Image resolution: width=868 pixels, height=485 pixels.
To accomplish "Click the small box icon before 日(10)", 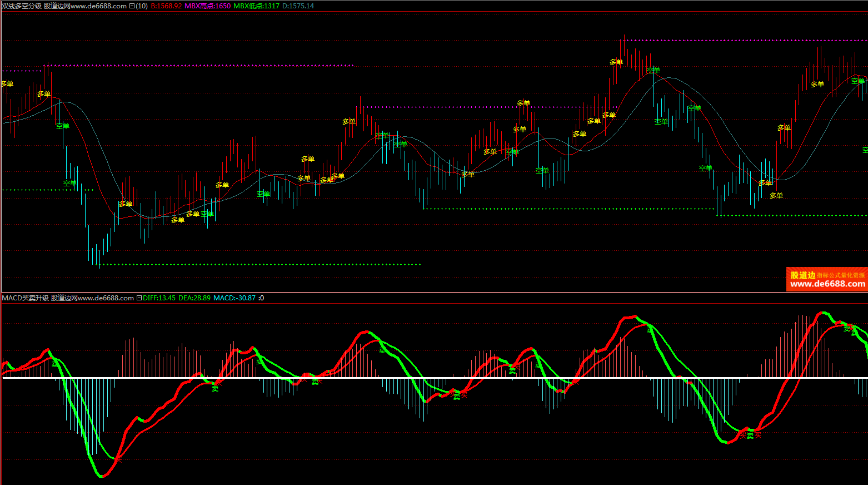I will click(132, 6).
